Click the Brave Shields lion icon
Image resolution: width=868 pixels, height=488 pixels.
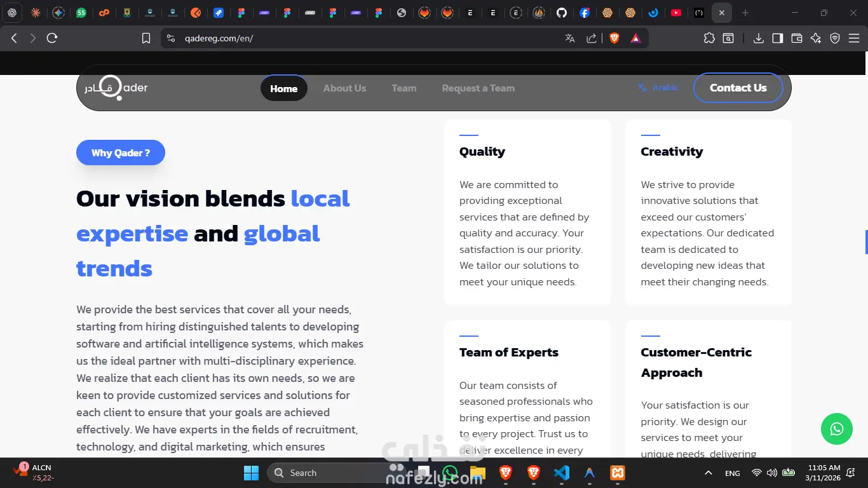point(614,38)
